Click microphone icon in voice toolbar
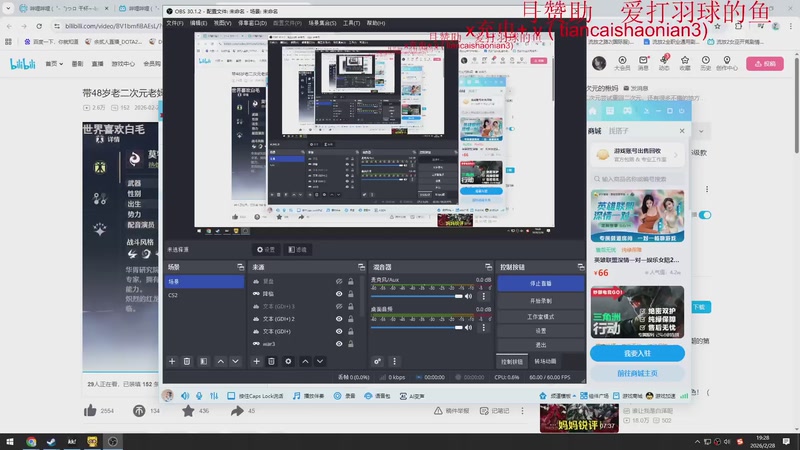The height and width of the screenshot is (450, 800). tap(199, 396)
